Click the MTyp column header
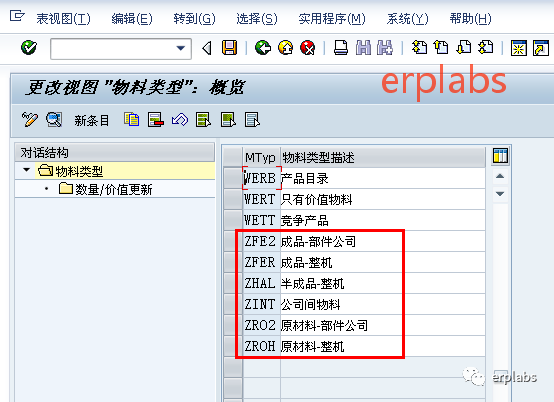 point(260,157)
